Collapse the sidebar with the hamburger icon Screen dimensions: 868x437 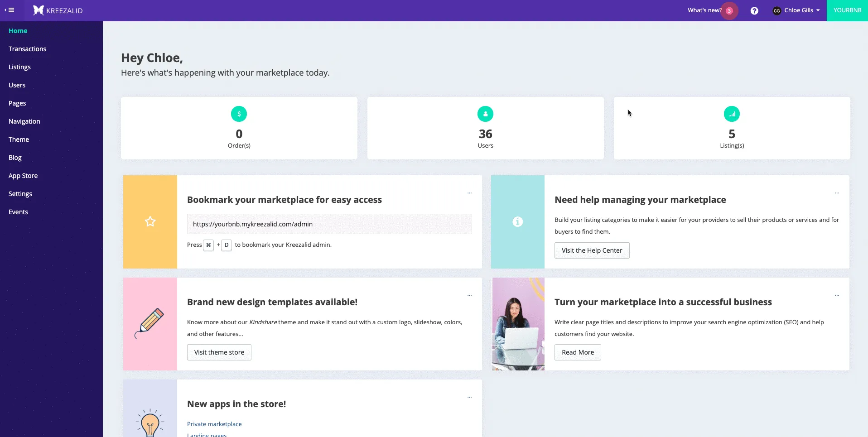(x=10, y=10)
